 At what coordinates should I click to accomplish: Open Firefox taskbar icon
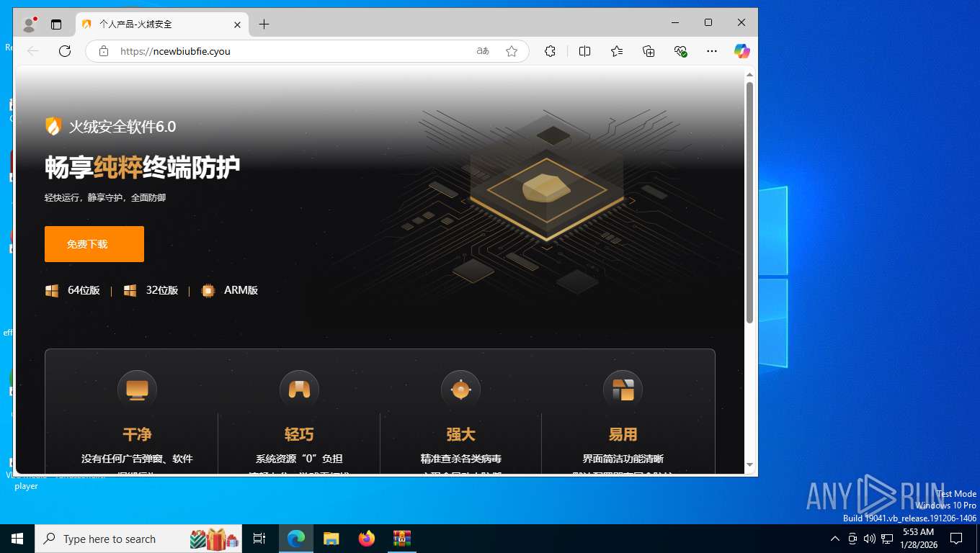367,539
